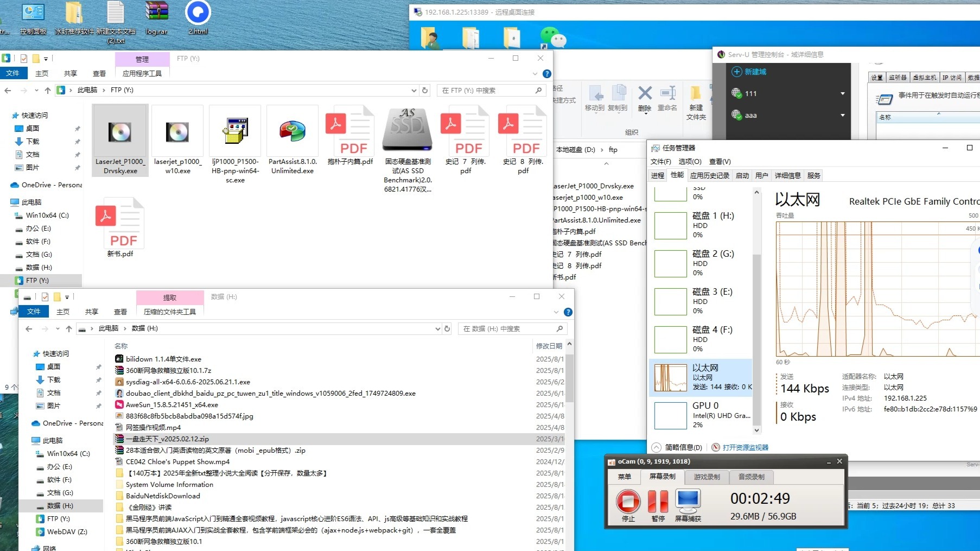Refresh the FTP (Y:) address bar
Image resolution: width=980 pixels, height=551 pixels.
(425, 90)
